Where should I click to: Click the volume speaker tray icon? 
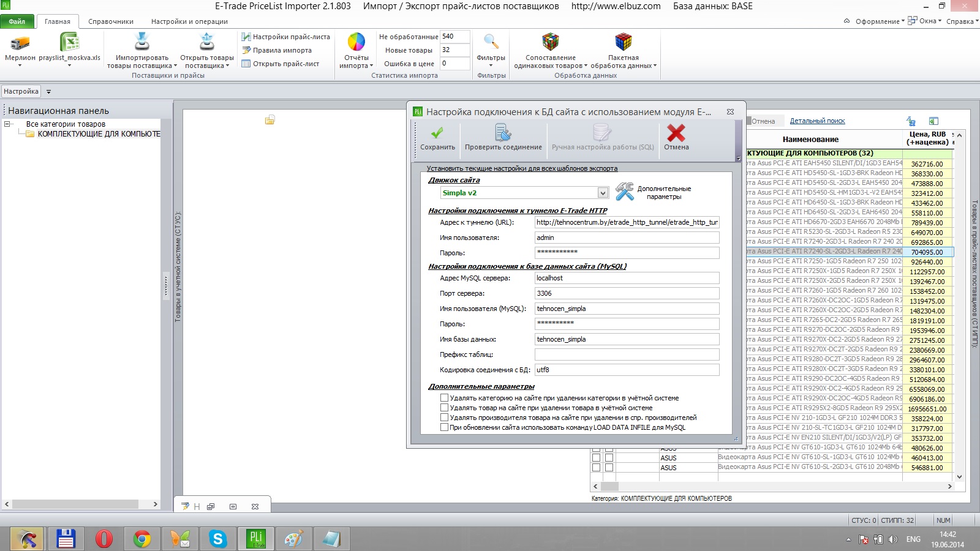(x=893, y=539)
